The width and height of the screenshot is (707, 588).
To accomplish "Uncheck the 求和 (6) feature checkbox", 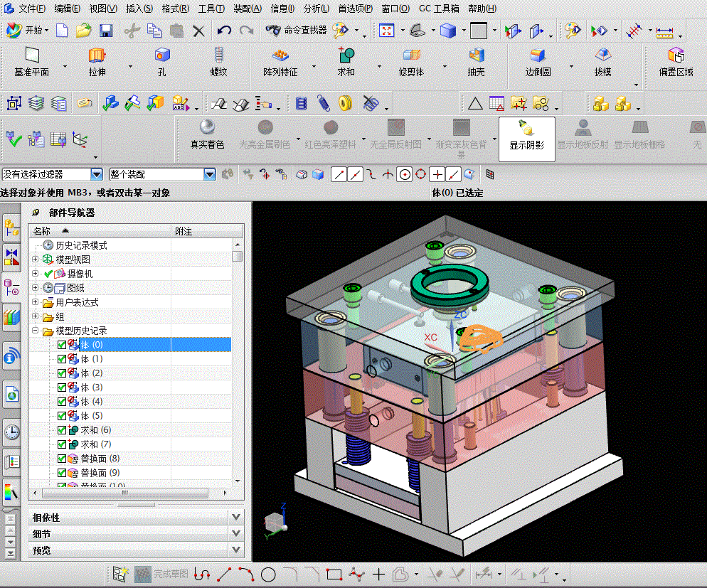I will pos(62,430).
